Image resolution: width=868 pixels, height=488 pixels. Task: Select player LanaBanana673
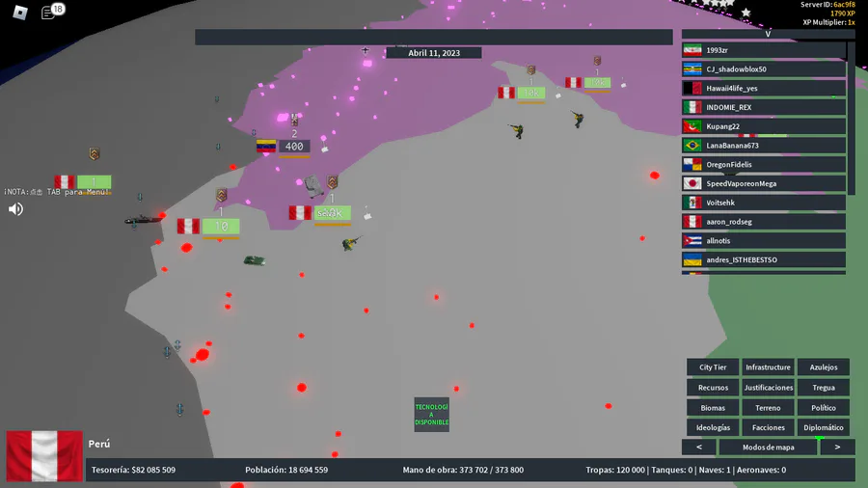click(764, 146)
